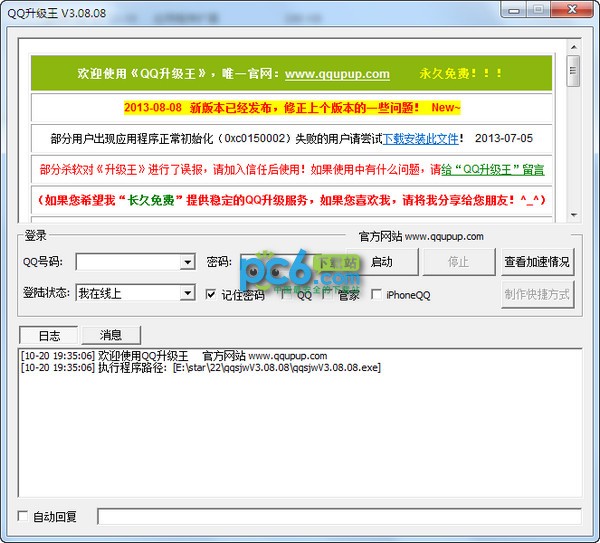
Task: Expand the 登陆状态 dropdown arrow
Action: [188, 294]
